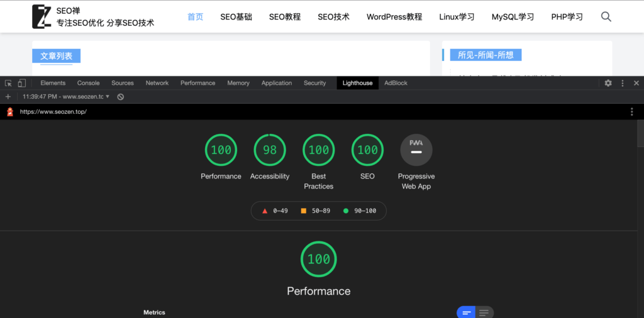Click the plus icon for new Lighthouse audit
The image size is (644, 318).
pos(8,97)
